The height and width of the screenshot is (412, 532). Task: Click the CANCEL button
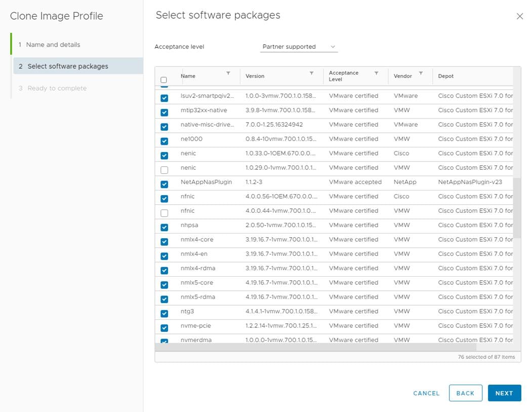coord(426,393)
